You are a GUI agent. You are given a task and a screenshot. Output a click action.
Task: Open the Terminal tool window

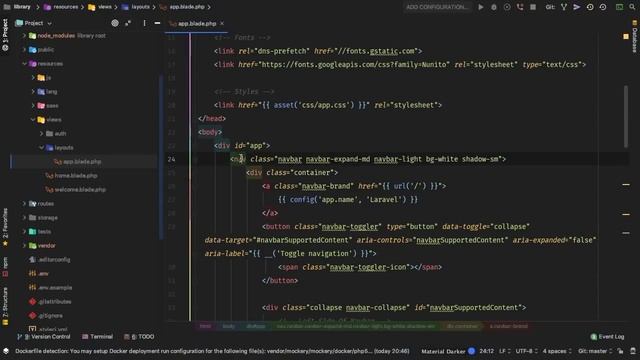click(98, 337)
